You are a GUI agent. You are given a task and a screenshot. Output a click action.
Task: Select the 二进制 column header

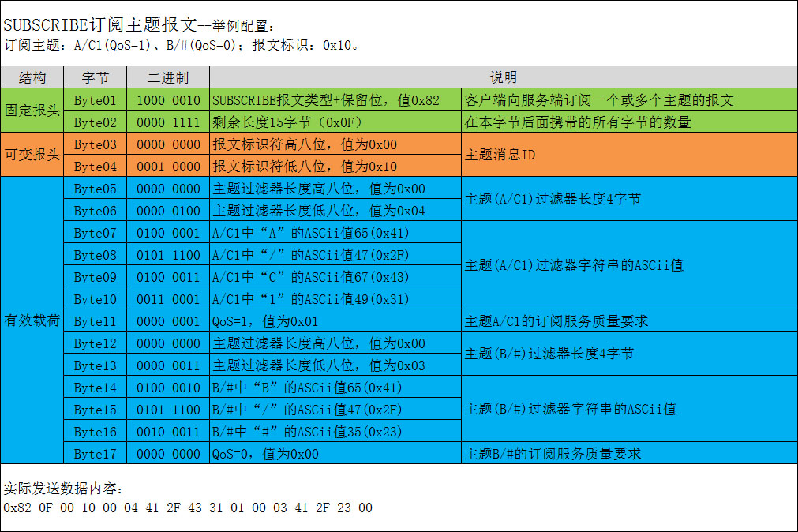click(x=167, y=77)
